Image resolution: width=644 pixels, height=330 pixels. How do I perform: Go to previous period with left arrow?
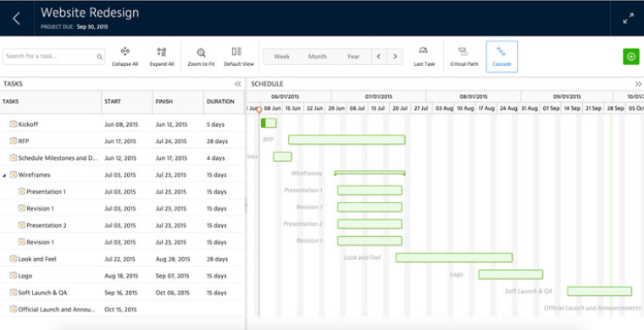coord(379,57)
